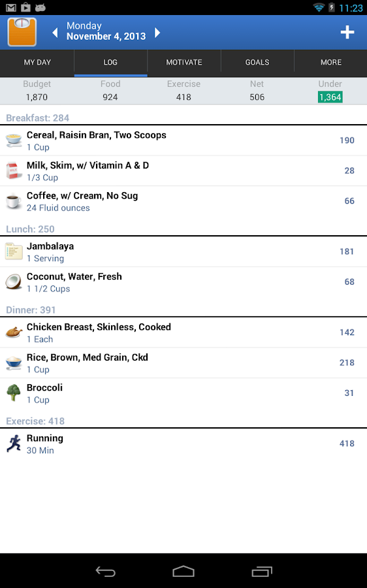Viewport: 367px width, 588px height.
Task: Advance to next day arrow
Action: [157, 33]
